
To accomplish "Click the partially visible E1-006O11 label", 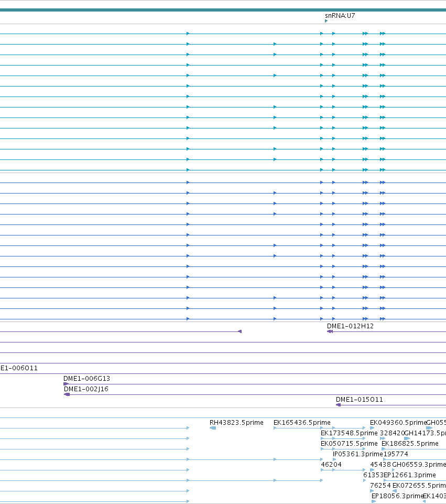I will point(19,368).
